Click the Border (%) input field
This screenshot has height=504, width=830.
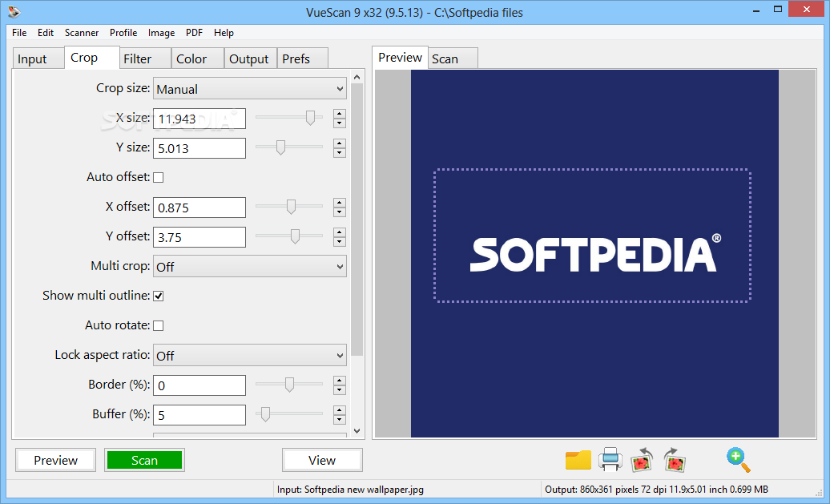tap(199, 385)
